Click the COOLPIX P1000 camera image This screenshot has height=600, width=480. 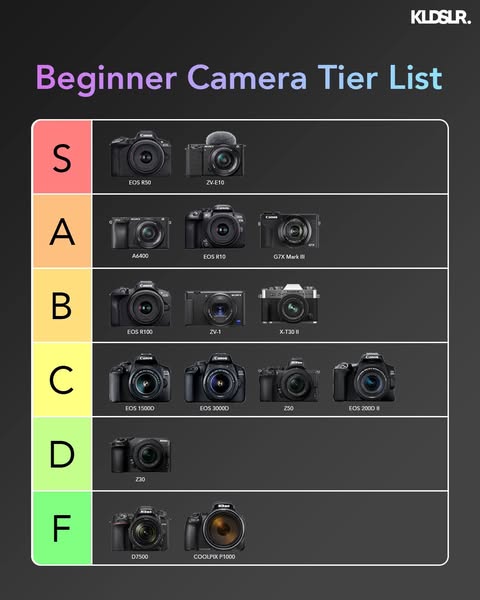[215, 527]
